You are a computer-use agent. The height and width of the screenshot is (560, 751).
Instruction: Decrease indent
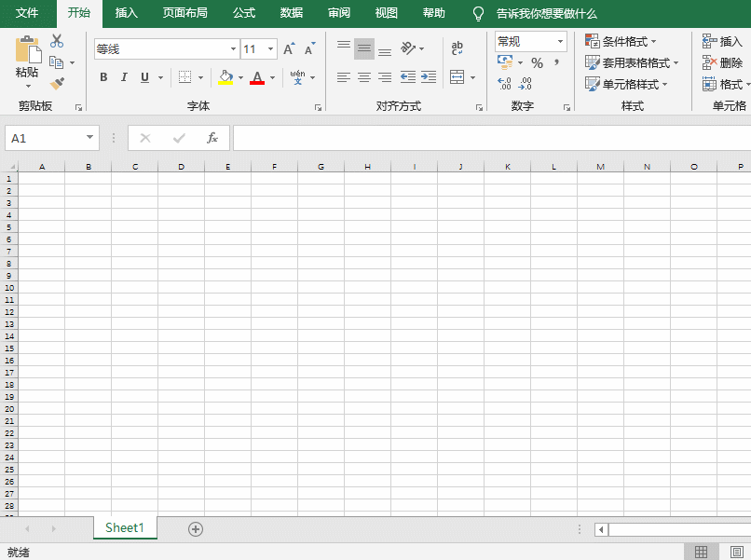(408, 77)
